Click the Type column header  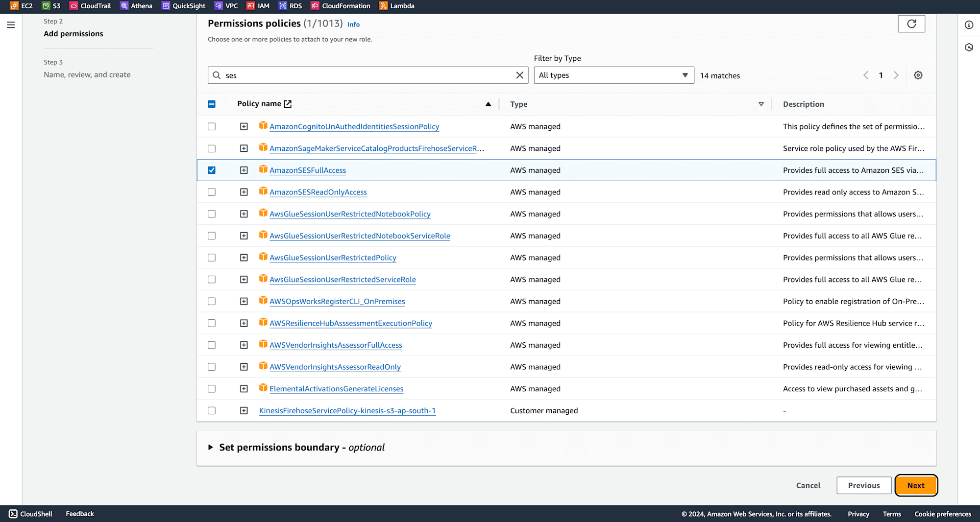click(x=518, y=104)
